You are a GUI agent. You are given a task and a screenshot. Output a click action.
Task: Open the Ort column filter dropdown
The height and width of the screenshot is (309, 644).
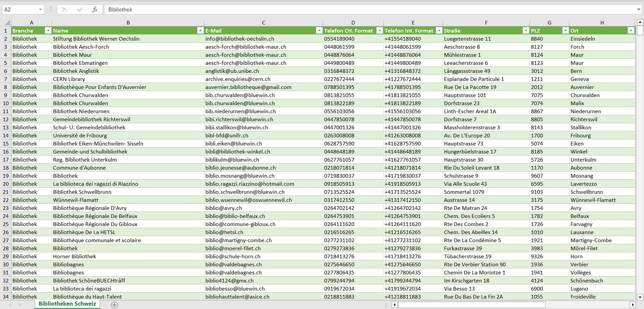point(631,31)
